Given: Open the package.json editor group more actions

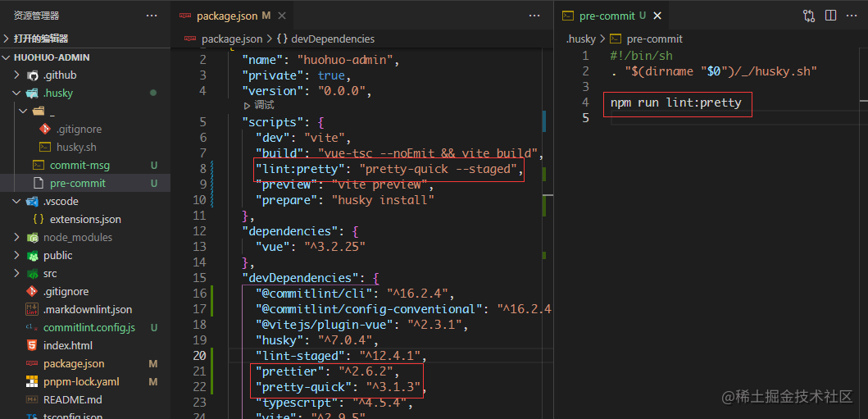Looking at the screenshot, I should (534, 16).
